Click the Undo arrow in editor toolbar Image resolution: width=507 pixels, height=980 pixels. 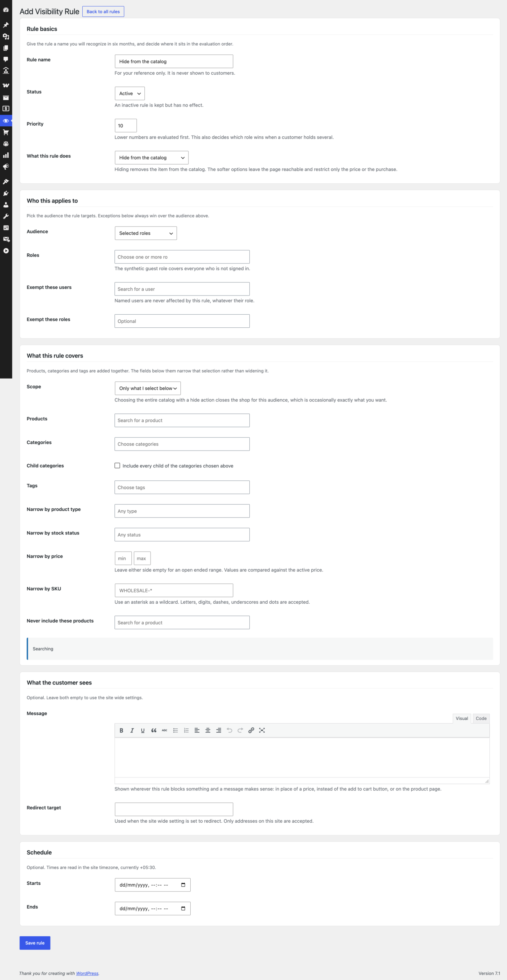(229, 730)
